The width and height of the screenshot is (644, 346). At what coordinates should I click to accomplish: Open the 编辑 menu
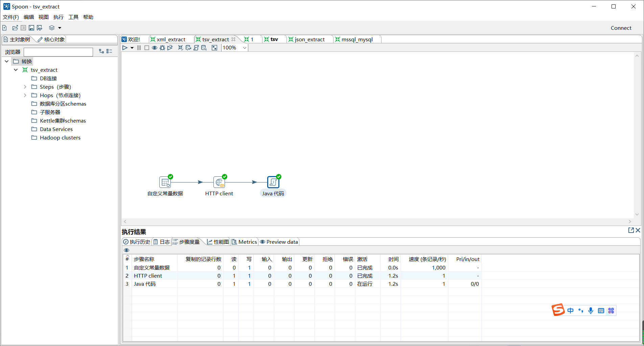29,17
